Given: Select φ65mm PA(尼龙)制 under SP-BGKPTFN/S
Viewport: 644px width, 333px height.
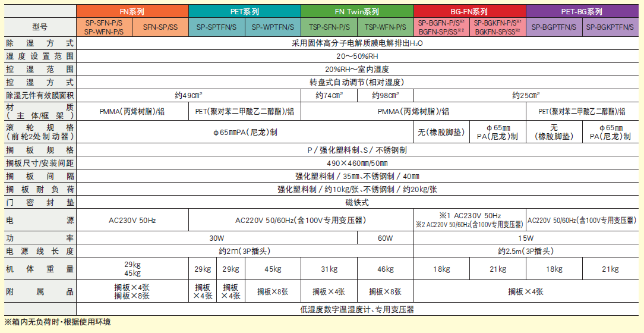Looking at the screenshot, I should (610, 133).
